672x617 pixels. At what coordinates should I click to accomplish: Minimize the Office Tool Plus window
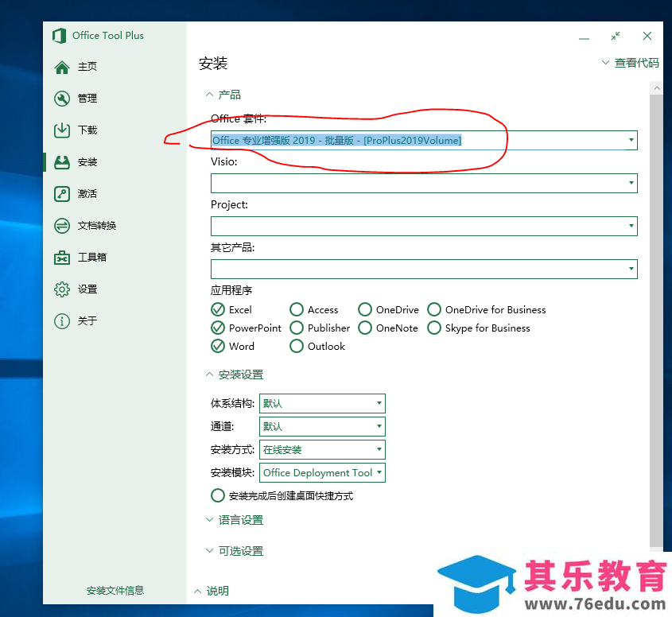[x=584, y=37]
